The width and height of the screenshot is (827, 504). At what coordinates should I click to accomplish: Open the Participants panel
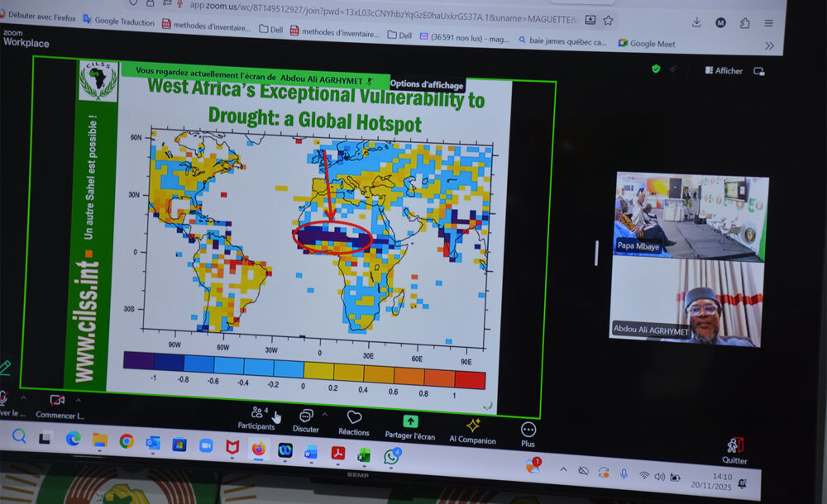click(x=256, y=416)
